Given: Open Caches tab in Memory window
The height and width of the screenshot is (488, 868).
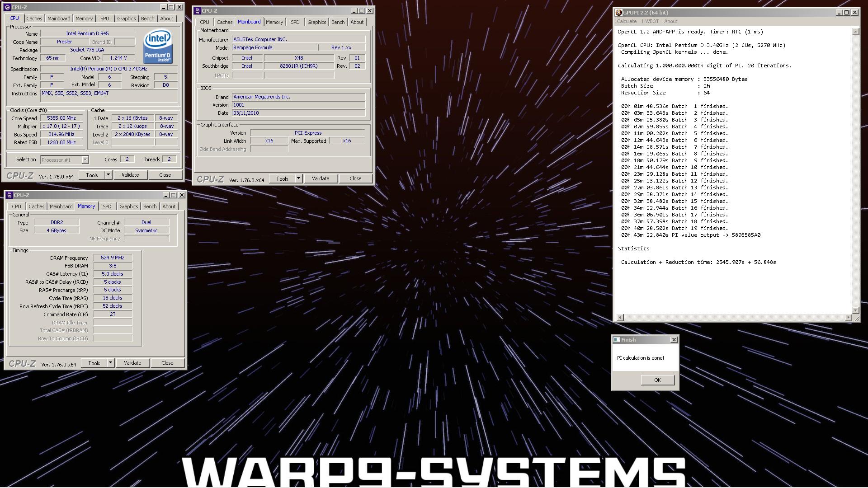Looking at the screenshot, I should (x=36, y=206).
